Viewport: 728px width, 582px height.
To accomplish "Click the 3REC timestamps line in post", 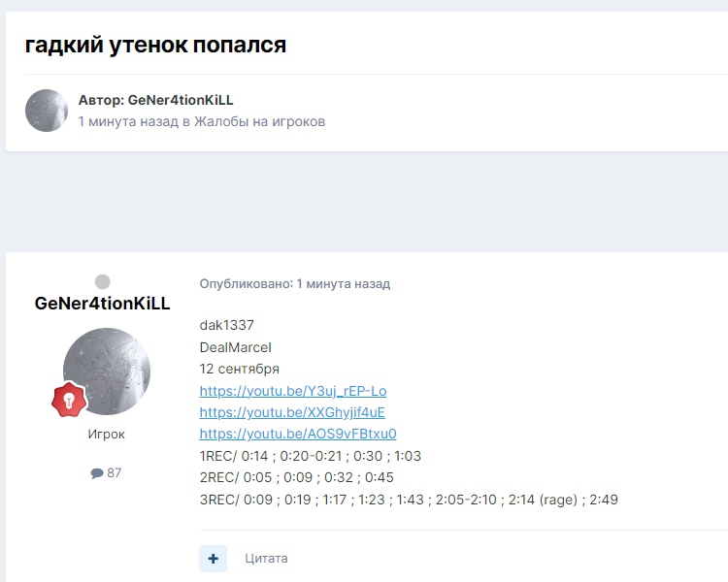I will click(409, 500).
